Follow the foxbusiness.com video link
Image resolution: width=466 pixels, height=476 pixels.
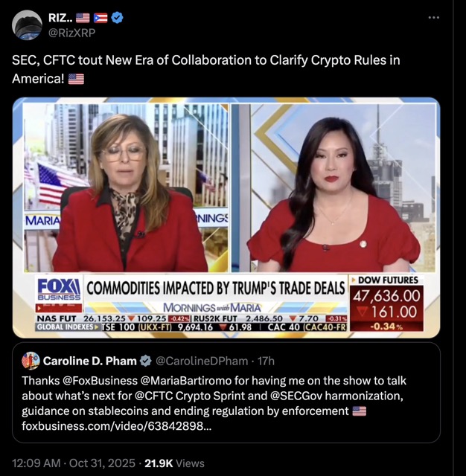pyautogui.click(x=116, y=426)
